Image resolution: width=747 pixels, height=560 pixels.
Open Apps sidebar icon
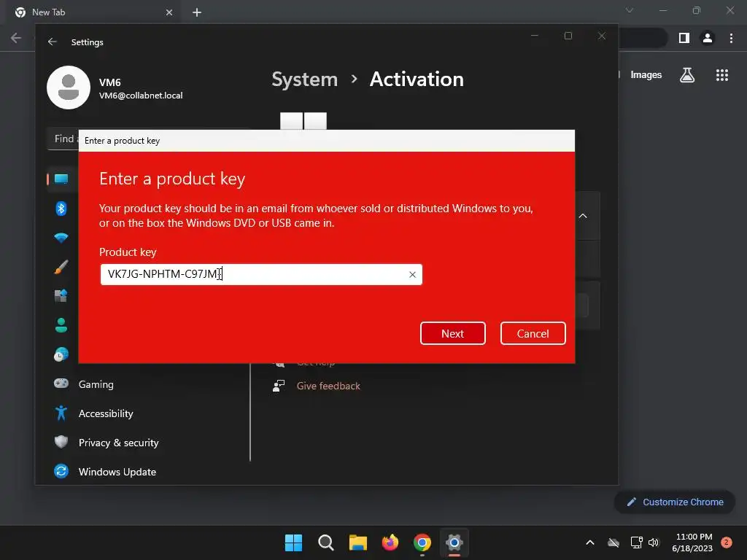tap(61, 296)
